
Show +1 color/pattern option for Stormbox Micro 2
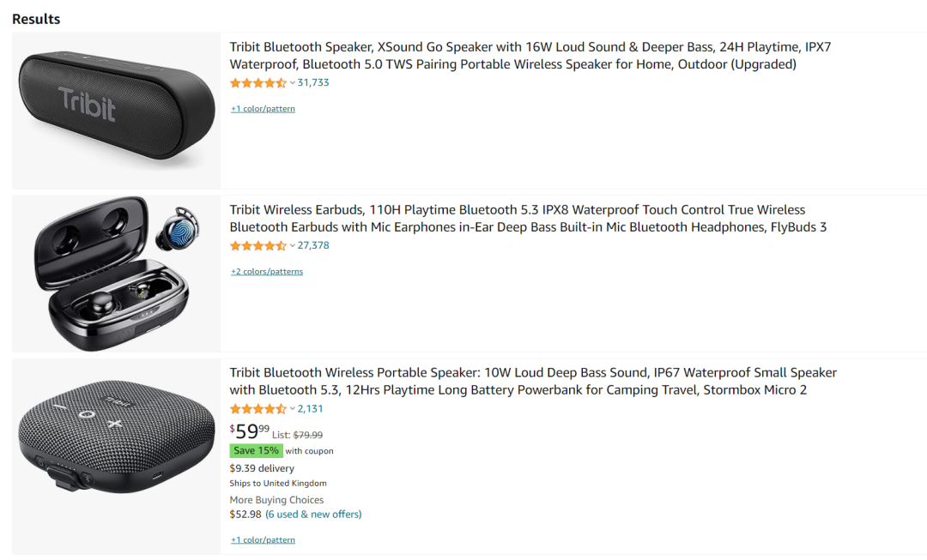click(x=263, y=540)
